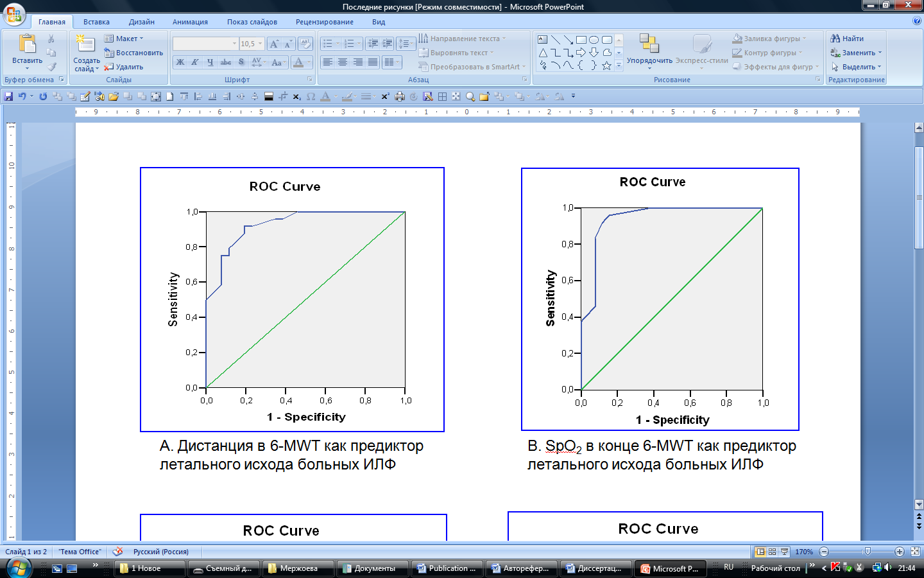Open the Вставка ribbon tab
The width and height of the screenshot is (924, 578).
(x=96, y=22)
